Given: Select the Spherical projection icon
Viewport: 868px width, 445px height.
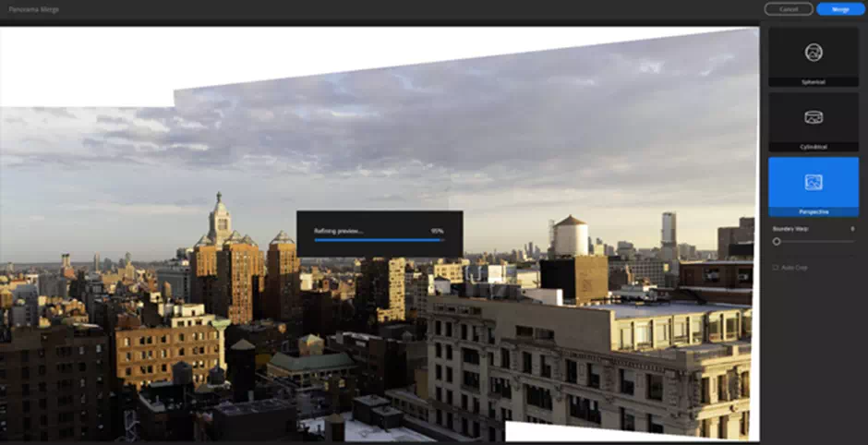Looking at the screenshot, I should click(x=814, y=53).
